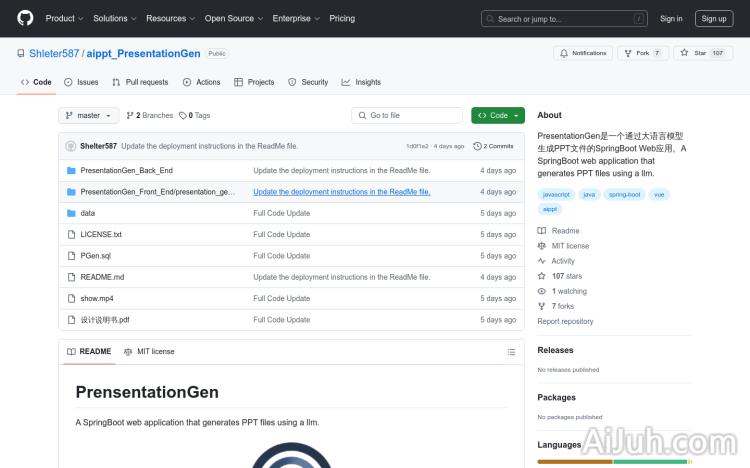Open the Pull requests tab
Screen dimensions: 750x468
click(140, 82)
